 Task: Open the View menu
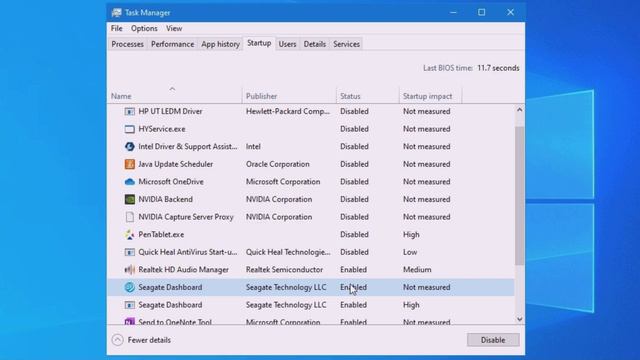coord(174,29)
